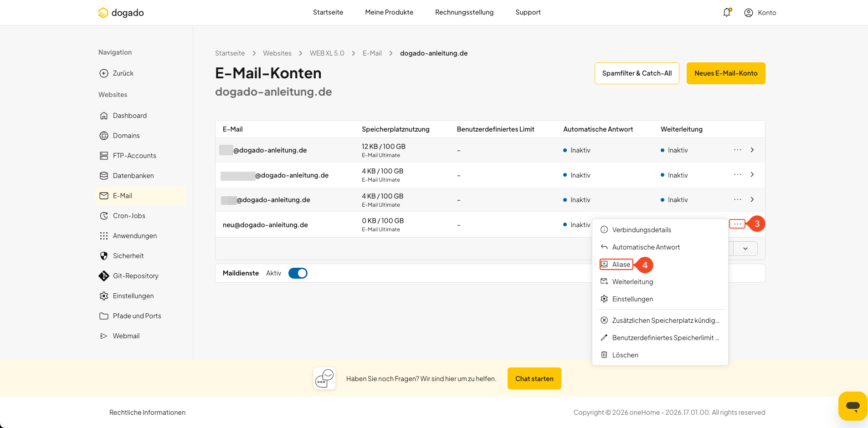This screenshot has width=868, height=428.
Task: Click Spamfilter & Catch-All button
Action: [x=637, y=73]
